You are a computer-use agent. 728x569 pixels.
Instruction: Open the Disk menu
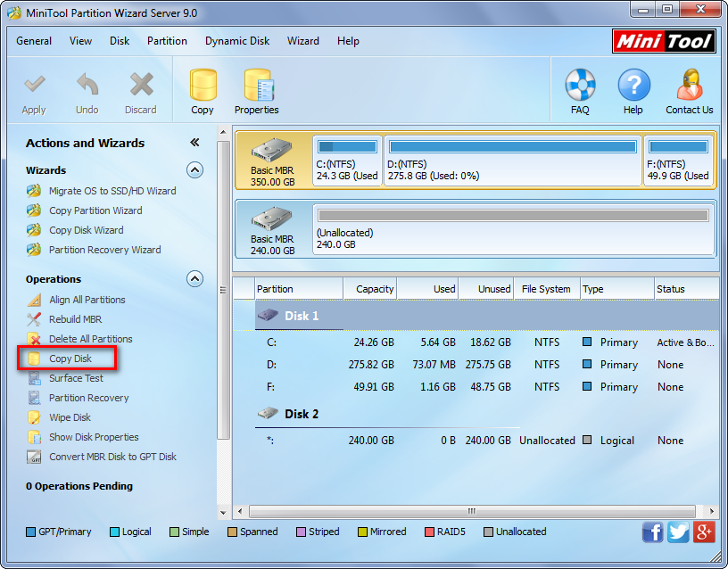[120, 41]
